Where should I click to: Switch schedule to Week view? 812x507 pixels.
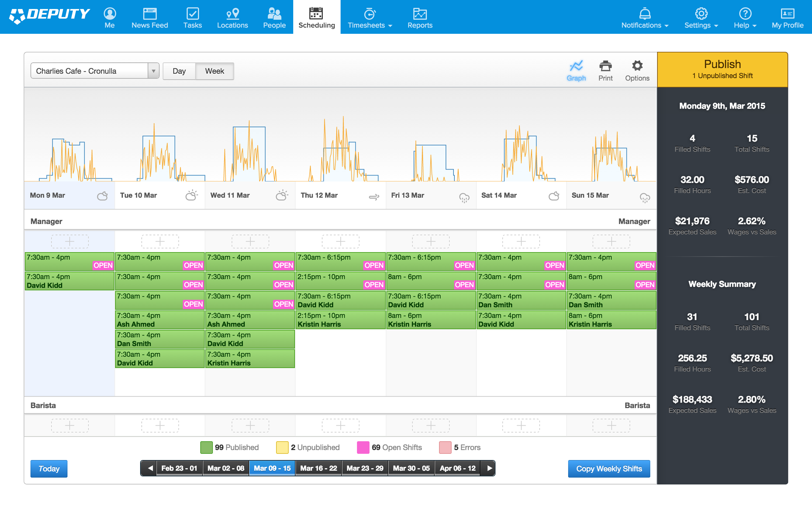214,71
